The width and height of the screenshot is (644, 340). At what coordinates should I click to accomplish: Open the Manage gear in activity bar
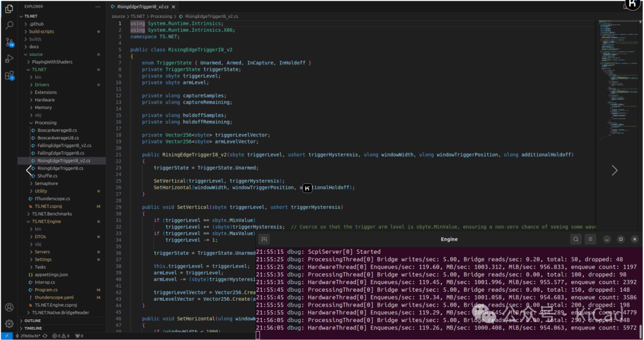pyautogui.click(x=9, y=323)
